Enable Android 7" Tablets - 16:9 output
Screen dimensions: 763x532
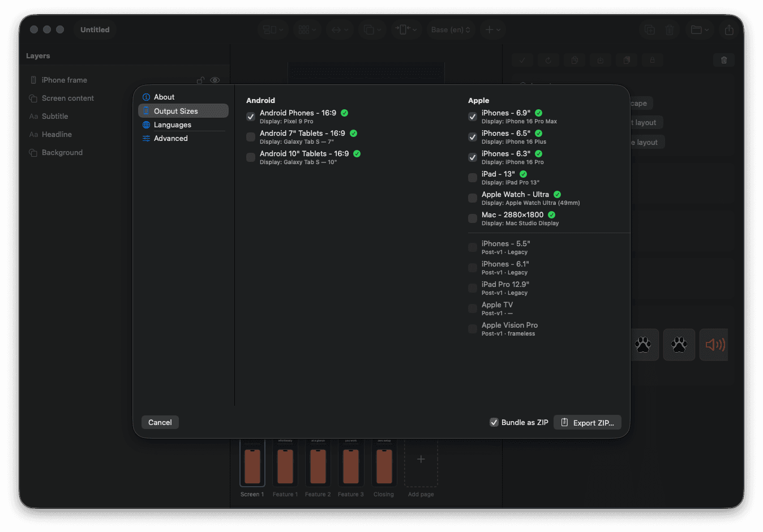251,137
